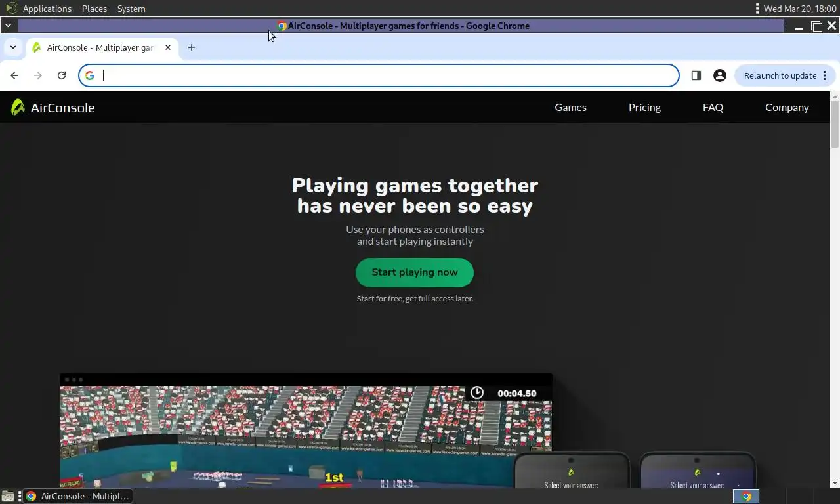
Task: Open a new tab with plus icon
Action: point(192,47)
